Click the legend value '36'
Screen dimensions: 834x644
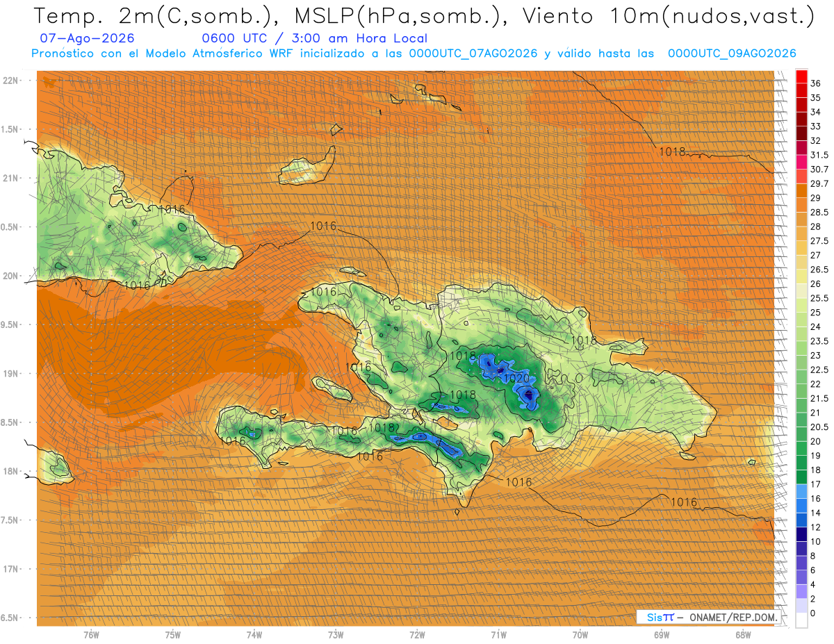pos(816,83)
